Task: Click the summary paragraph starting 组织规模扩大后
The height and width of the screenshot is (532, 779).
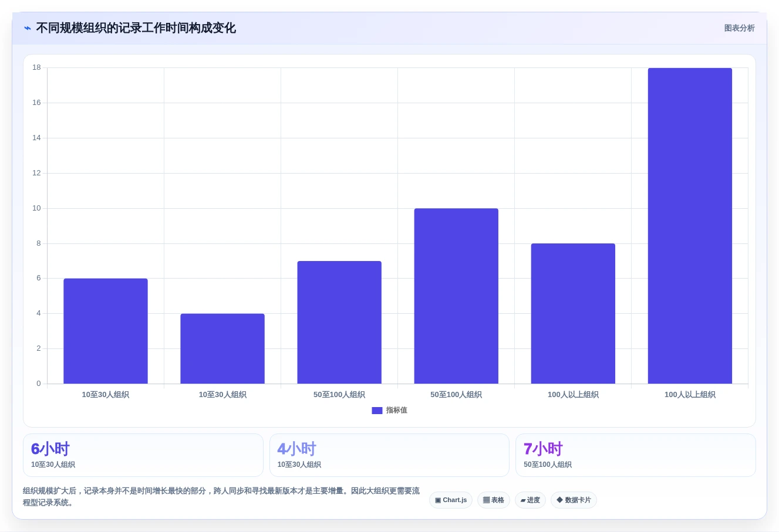Action: [221, 497]
